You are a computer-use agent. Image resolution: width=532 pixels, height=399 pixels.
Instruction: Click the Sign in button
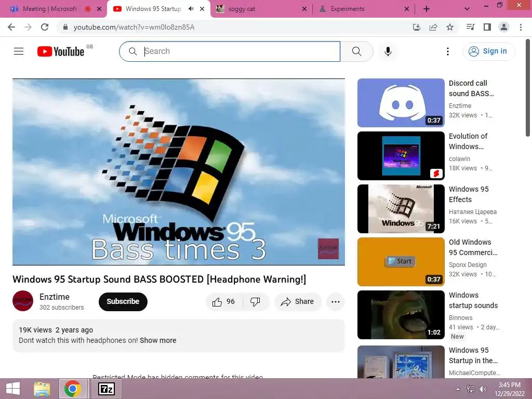coord(488,51)
